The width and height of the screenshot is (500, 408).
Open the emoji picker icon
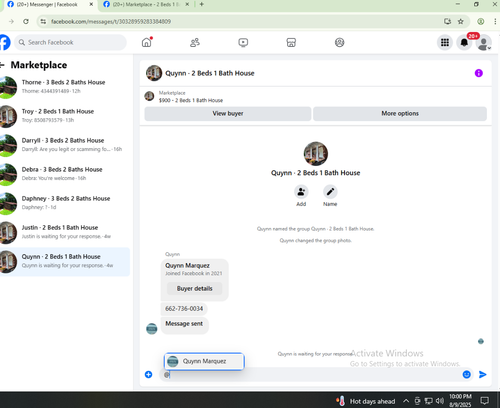(x=467, y=374)
